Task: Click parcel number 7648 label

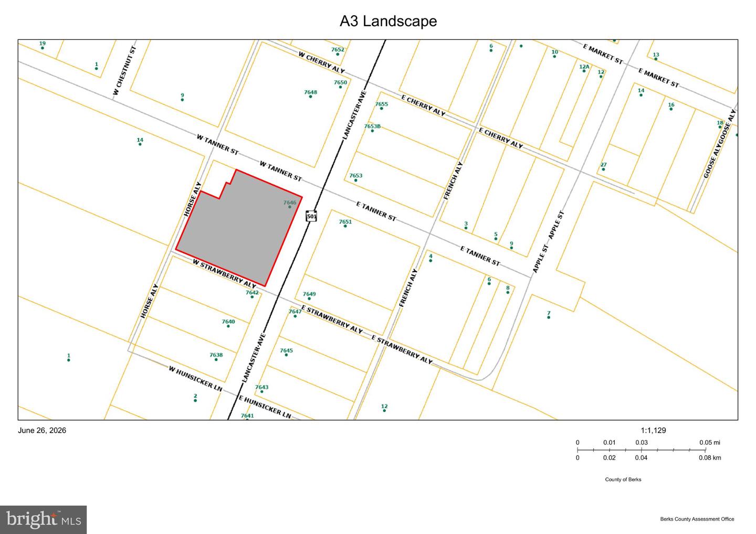Action: [310, 92]
